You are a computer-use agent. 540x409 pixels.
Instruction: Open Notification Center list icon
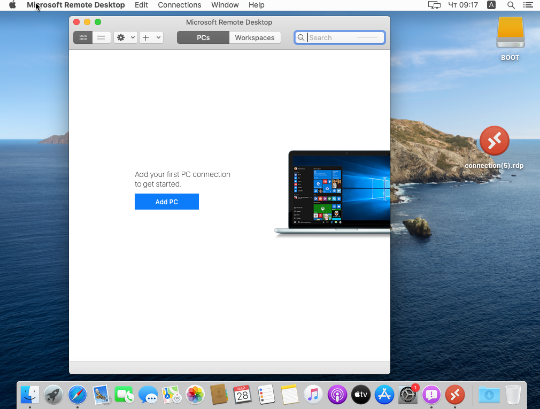point(528,5)
